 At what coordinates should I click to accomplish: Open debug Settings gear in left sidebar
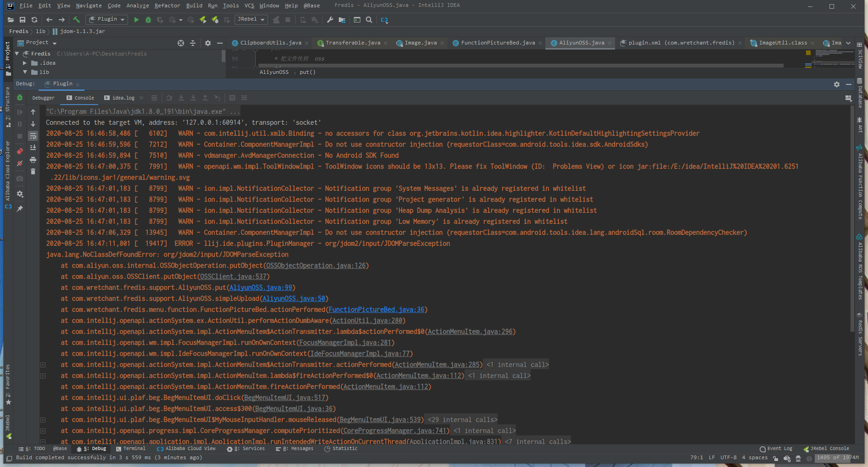click(20, 194)
